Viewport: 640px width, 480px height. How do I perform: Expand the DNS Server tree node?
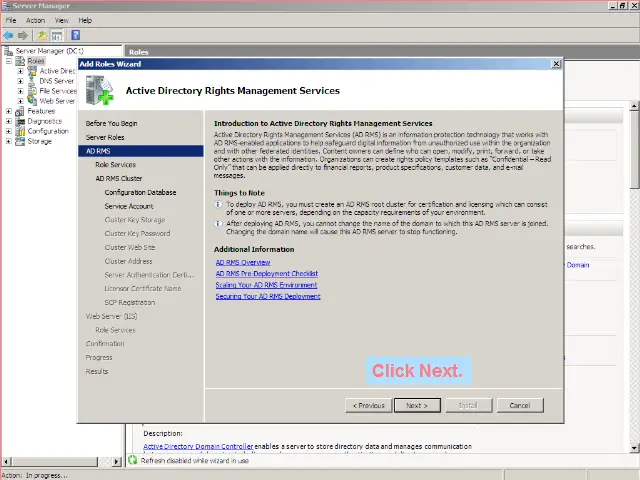[20, 81]
